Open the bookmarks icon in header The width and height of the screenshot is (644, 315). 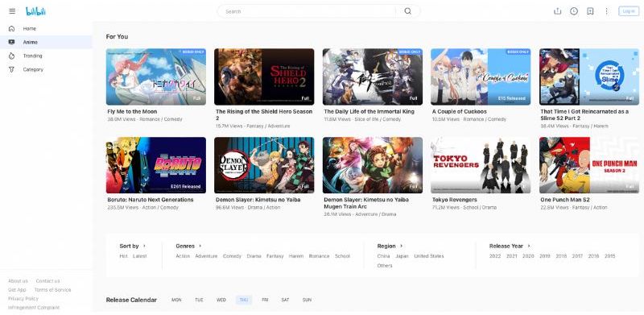click(x=590, y=11)
